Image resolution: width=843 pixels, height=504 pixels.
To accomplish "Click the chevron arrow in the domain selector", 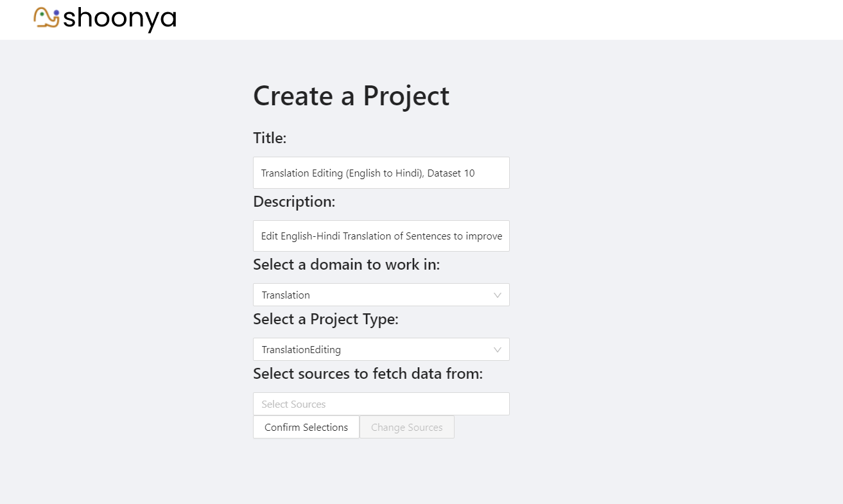I will click(x=498, y=295).
